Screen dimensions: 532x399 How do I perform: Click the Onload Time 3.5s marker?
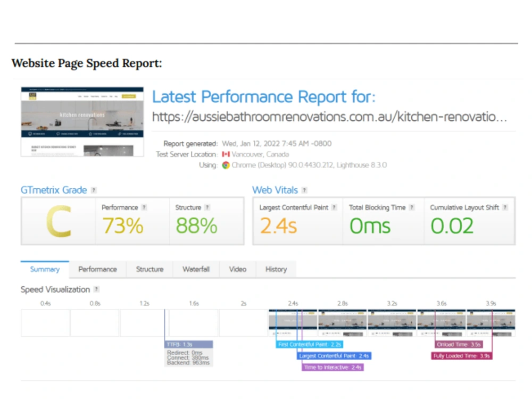pyautogui.click(x=459, y=344)
